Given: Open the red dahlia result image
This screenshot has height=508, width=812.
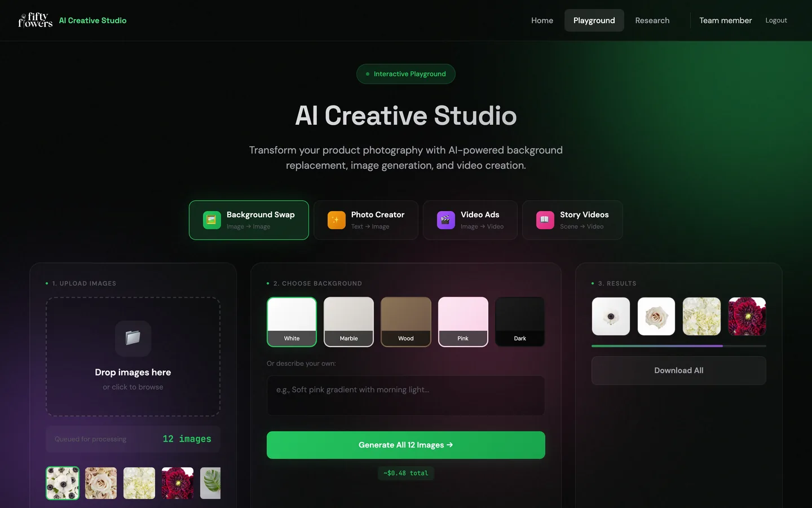Looking at the screenshot, I should (747, 317).
